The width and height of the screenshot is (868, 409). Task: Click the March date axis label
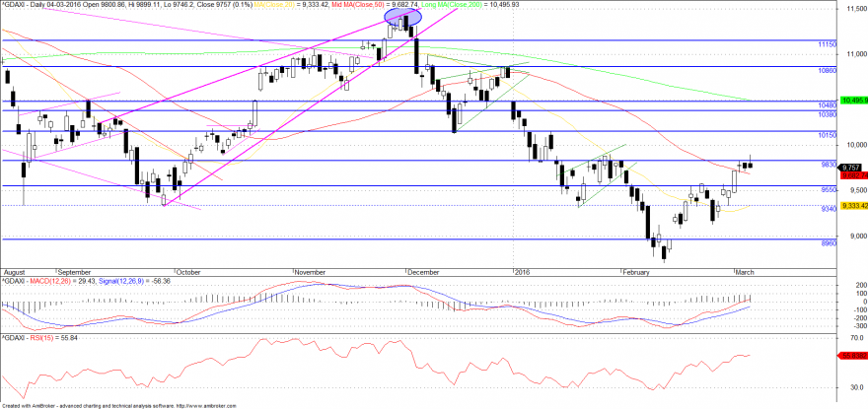pyautogui.click(x=744, y=272)
